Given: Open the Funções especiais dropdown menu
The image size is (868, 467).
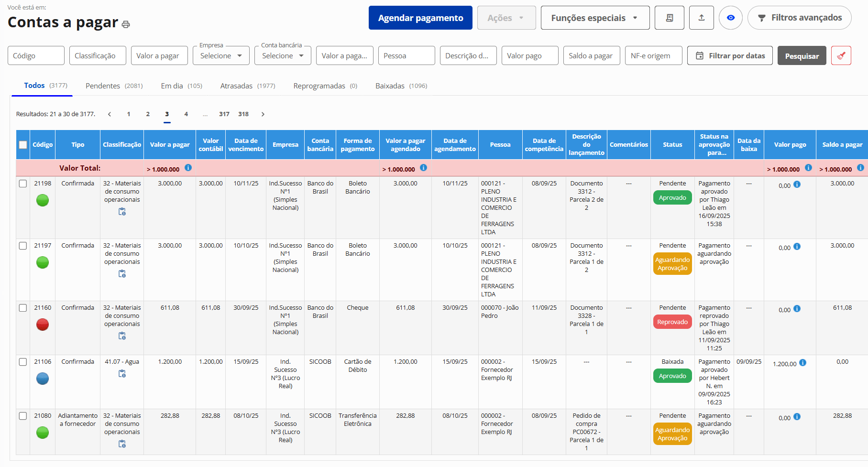Looking at the screenshot, I should (594, 18).
